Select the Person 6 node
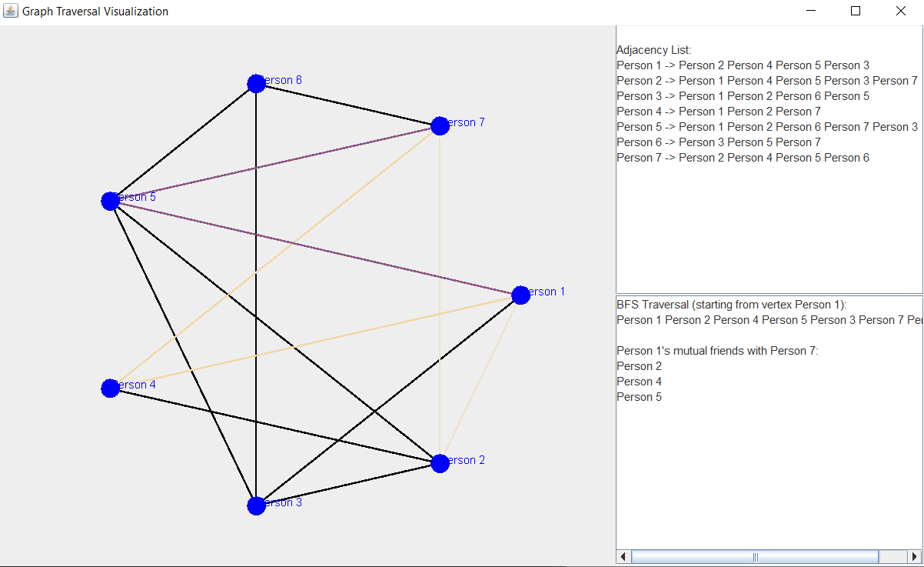This screenshot has height=567, width=924. click(257, 82)
